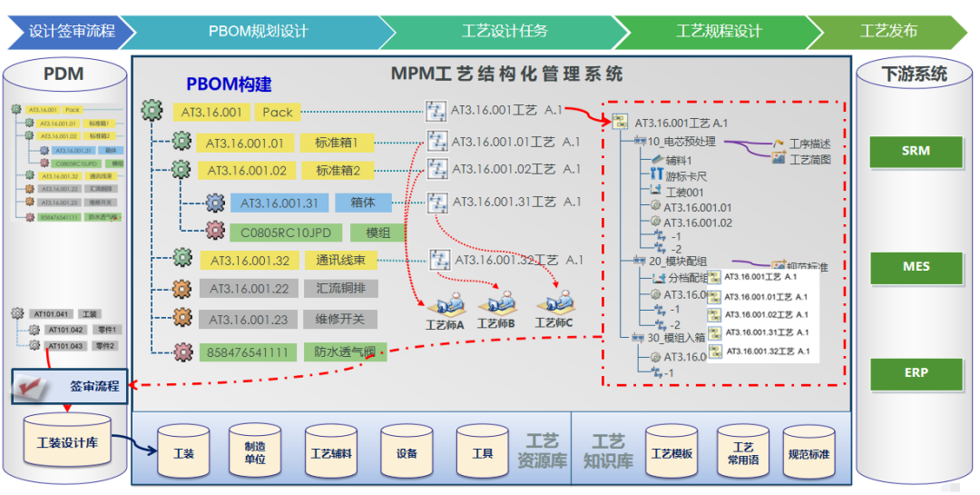
Task: Click the 工艺师C engineer icon
Action: (554, 302)
